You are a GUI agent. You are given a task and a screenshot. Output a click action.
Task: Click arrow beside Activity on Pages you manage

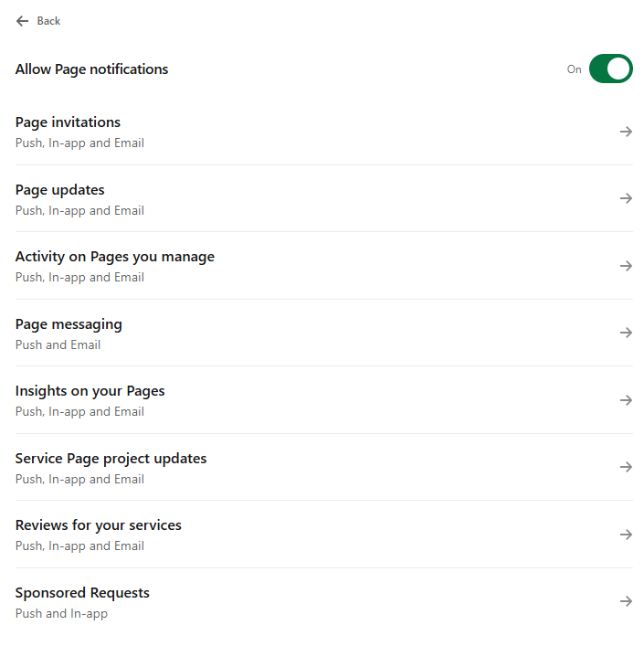[x=626, y=266]
